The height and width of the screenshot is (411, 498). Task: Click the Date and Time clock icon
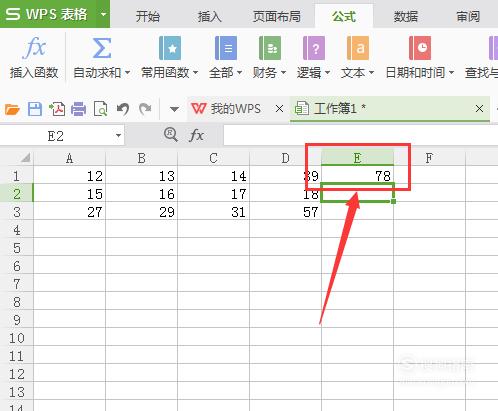click(x=420, y=48)
